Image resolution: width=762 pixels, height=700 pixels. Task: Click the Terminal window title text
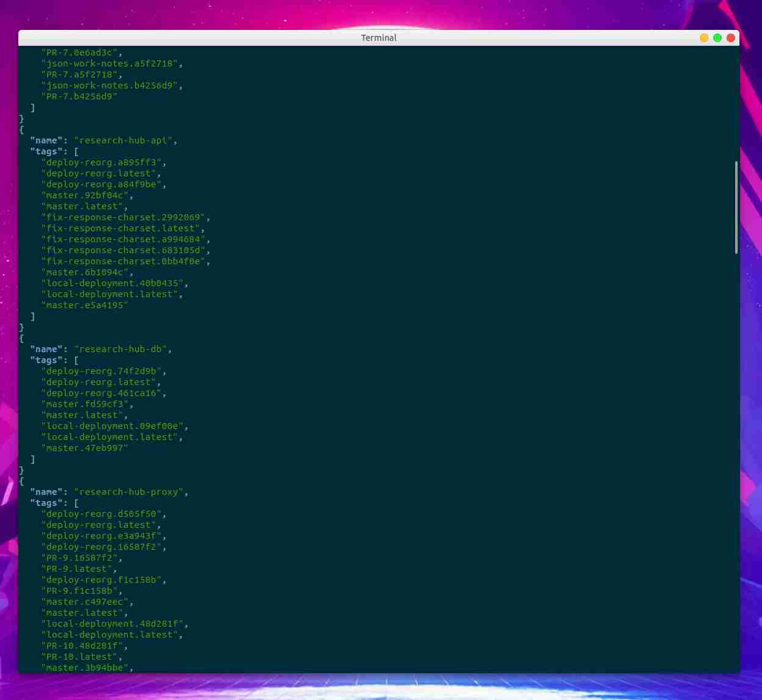(x=379, y=38)
